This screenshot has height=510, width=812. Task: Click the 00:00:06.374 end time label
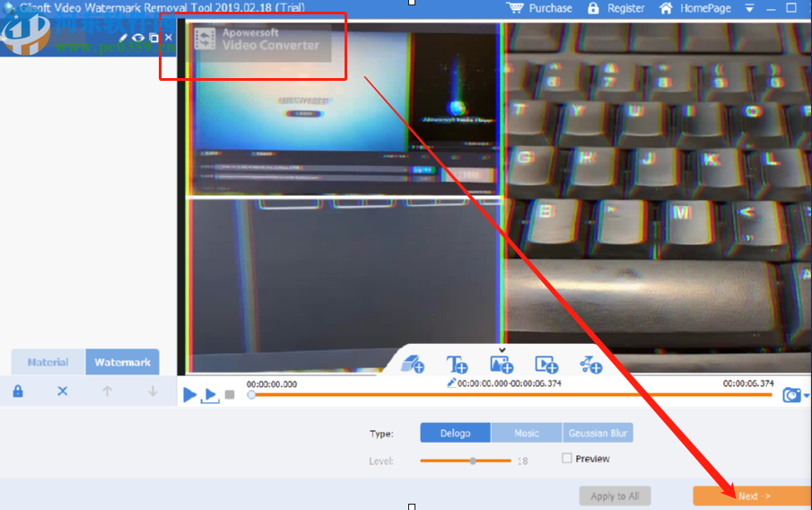[x=748, y=383]
